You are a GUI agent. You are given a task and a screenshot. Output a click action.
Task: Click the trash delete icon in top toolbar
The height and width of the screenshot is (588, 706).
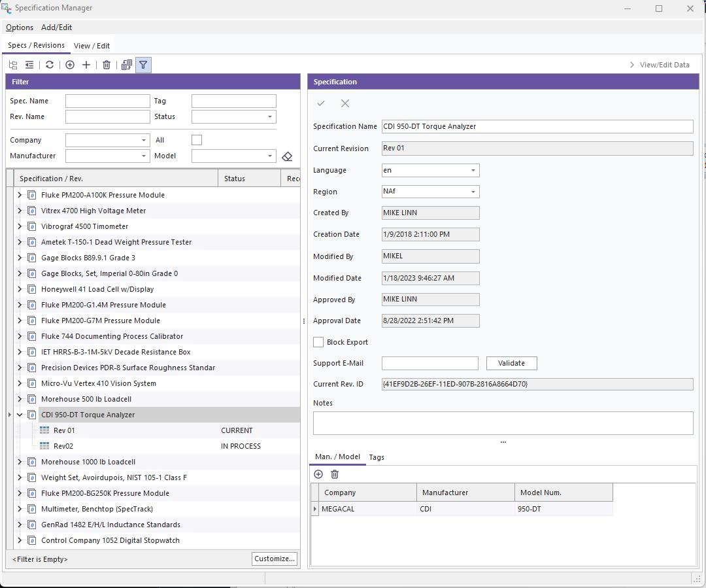point(107,65)
